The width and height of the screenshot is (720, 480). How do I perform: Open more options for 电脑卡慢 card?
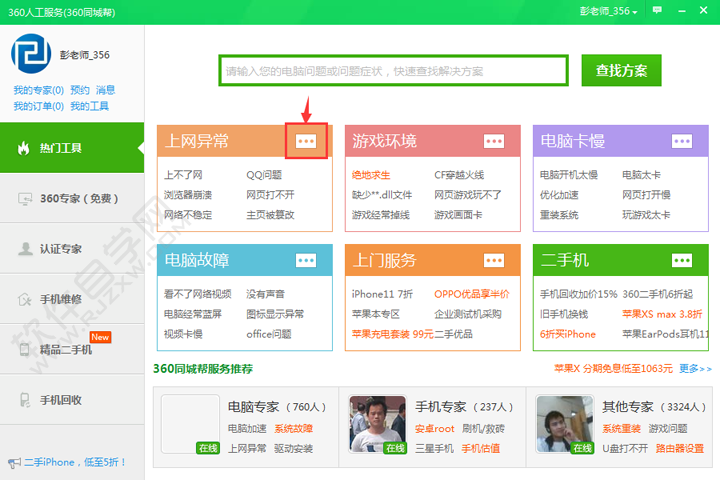pyautogui.click(x=682, y=141)
